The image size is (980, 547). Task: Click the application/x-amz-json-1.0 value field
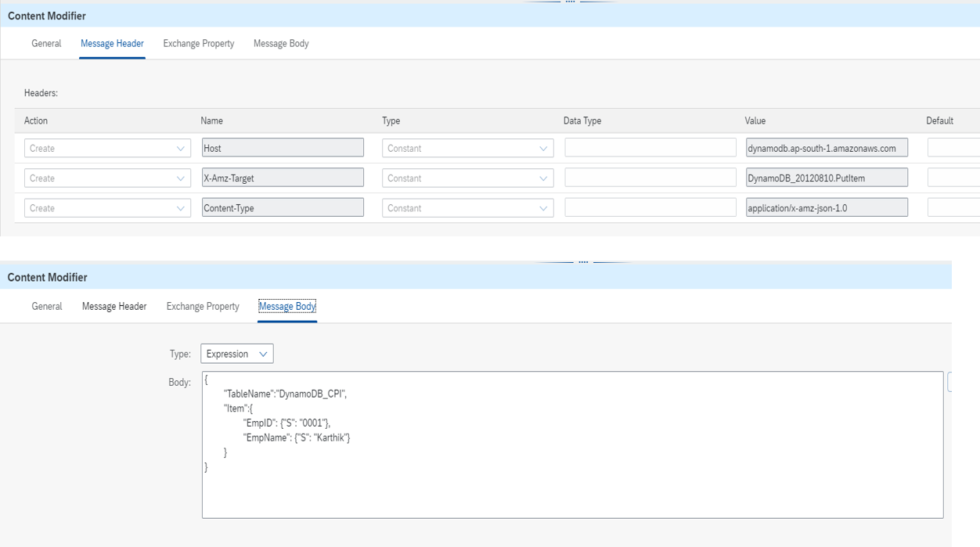[827, 208]
